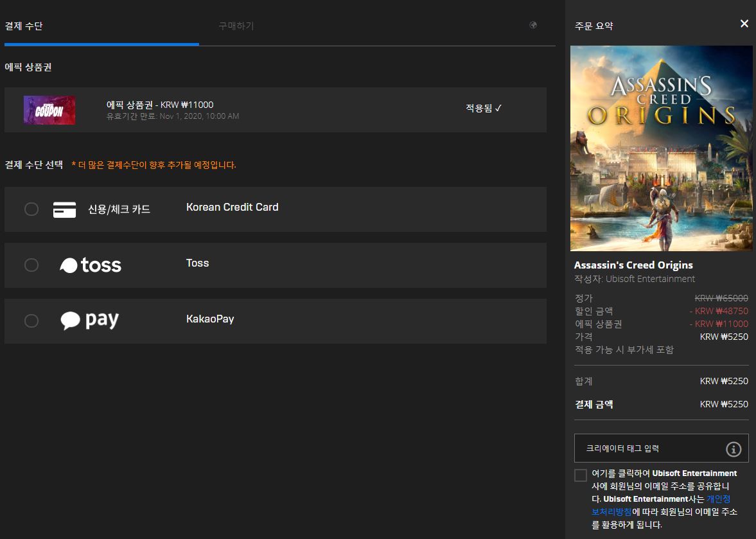Click the KakaoPay payment label text
756x539 pixels.
coord(210,319)
